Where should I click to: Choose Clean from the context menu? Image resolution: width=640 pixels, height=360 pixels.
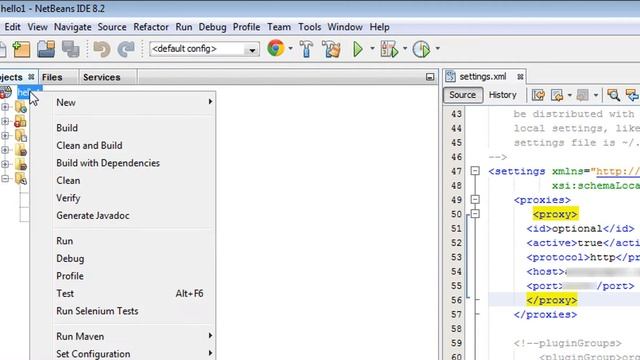pos(68,180)
